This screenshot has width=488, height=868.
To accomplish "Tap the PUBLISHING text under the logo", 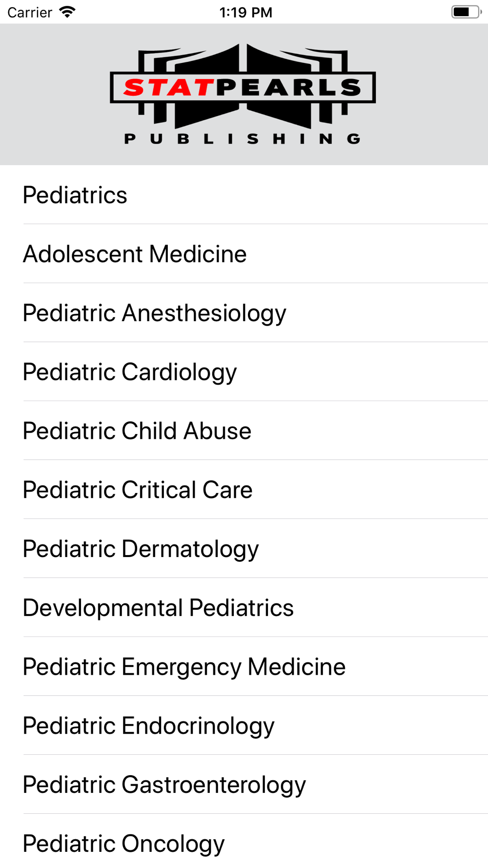I will click(x=243, y=139).
